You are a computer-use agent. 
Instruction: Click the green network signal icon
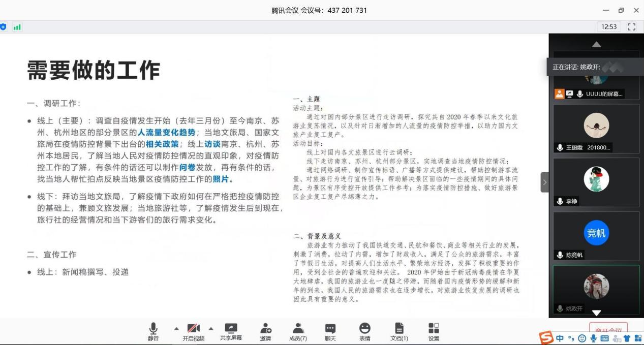click(17, 27)
